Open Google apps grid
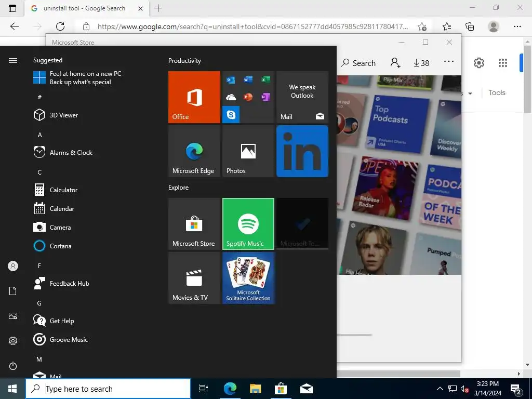 click(503, 63)
